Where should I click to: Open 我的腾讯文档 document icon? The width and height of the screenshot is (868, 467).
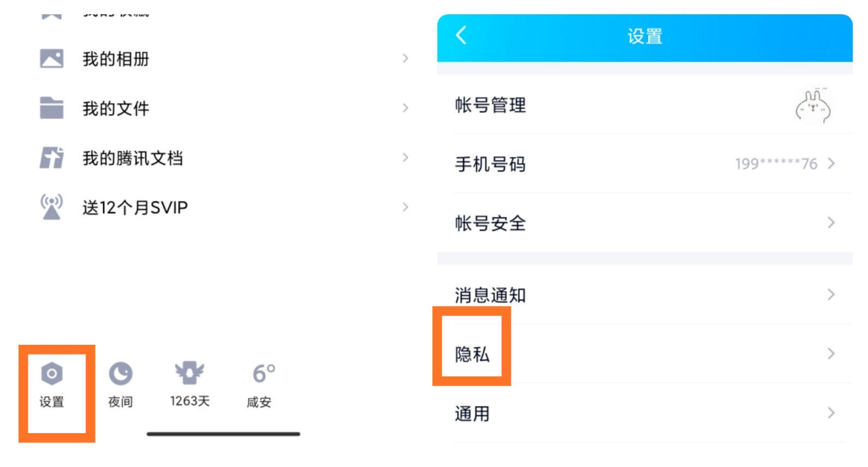[x=52, y=158]
